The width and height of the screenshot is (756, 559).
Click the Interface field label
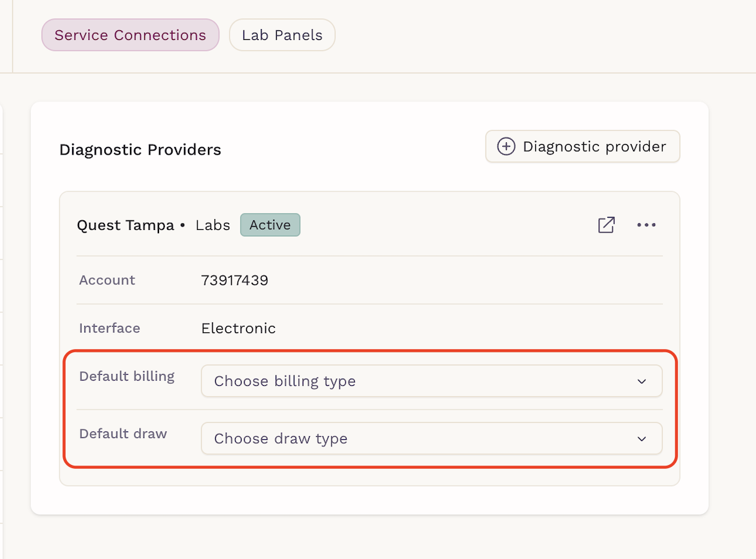(109, 328)
